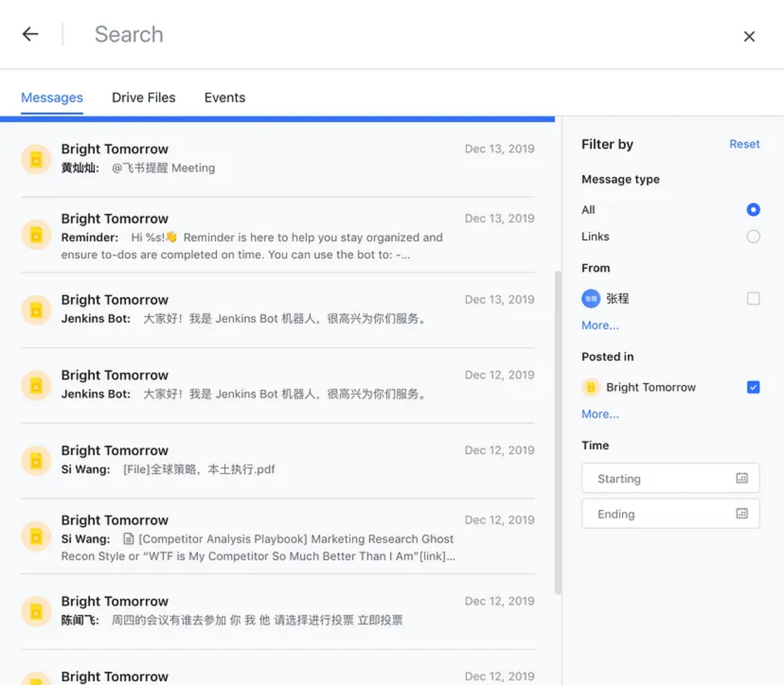Click document icon in Competitor Analysis Playbook message
The width and height of the screenshot is (784, 685).
pyautogui.click(x=129, y=539)
